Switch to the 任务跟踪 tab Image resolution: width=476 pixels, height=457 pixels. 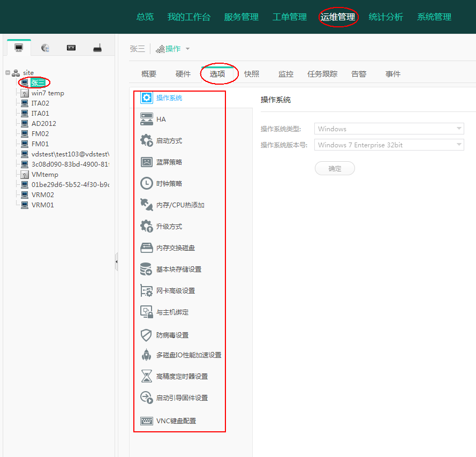322,74
